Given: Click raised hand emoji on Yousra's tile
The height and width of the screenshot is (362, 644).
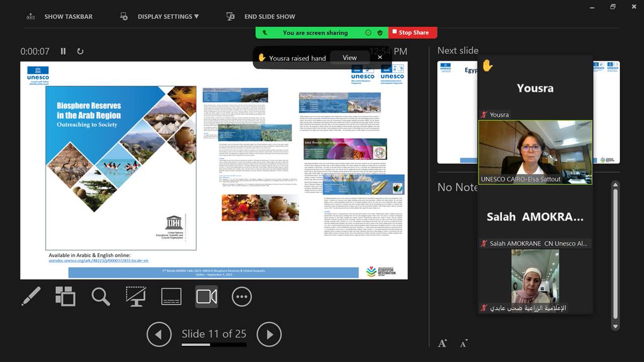Looking at the screenshot, I should [487, 65].
